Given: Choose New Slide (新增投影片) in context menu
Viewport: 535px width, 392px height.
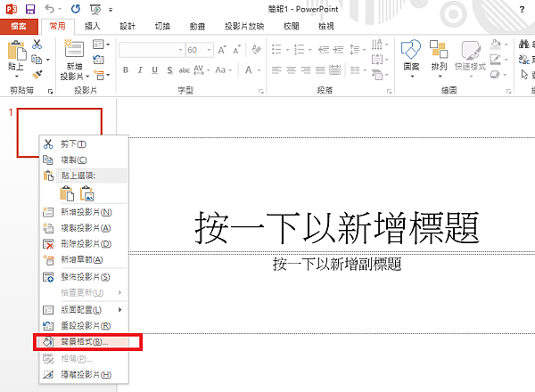Looking at the screenshot, I should (84, 212).
